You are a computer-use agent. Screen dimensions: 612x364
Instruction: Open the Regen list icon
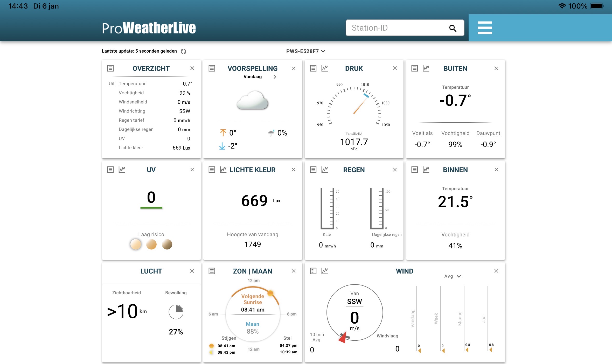tap(313, 170)
